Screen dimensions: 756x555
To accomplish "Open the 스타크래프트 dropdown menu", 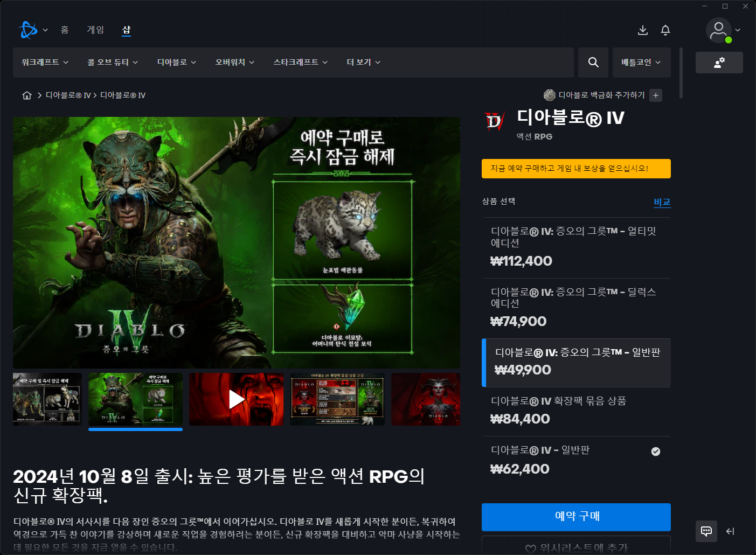I will [x=301, y=63].
